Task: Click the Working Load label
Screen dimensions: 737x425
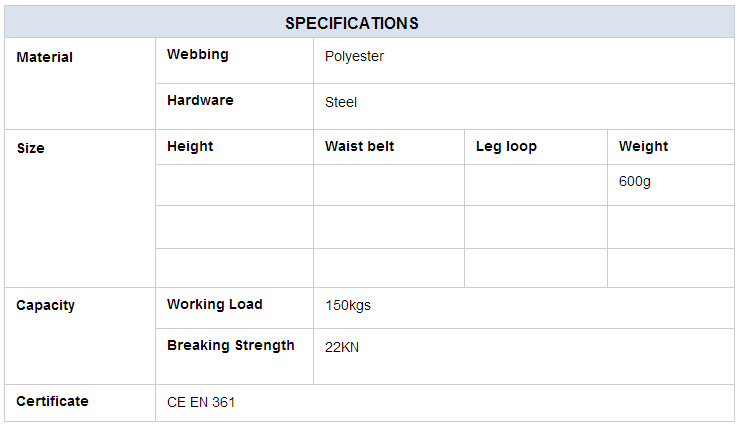Action: coord(215,304)
